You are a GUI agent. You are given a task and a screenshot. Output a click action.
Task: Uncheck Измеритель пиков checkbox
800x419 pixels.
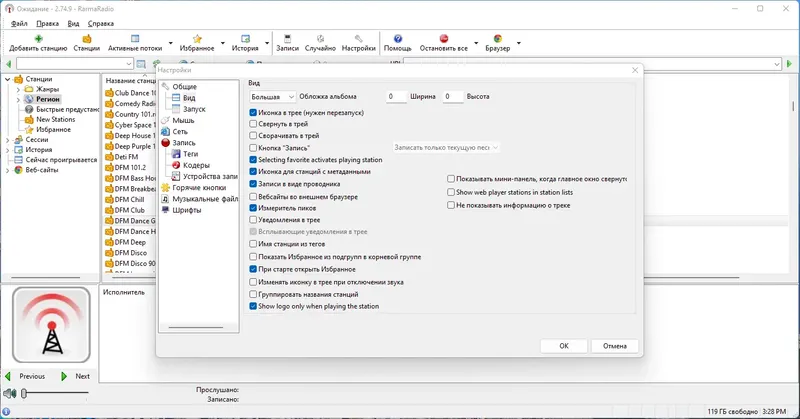(253, 208)
